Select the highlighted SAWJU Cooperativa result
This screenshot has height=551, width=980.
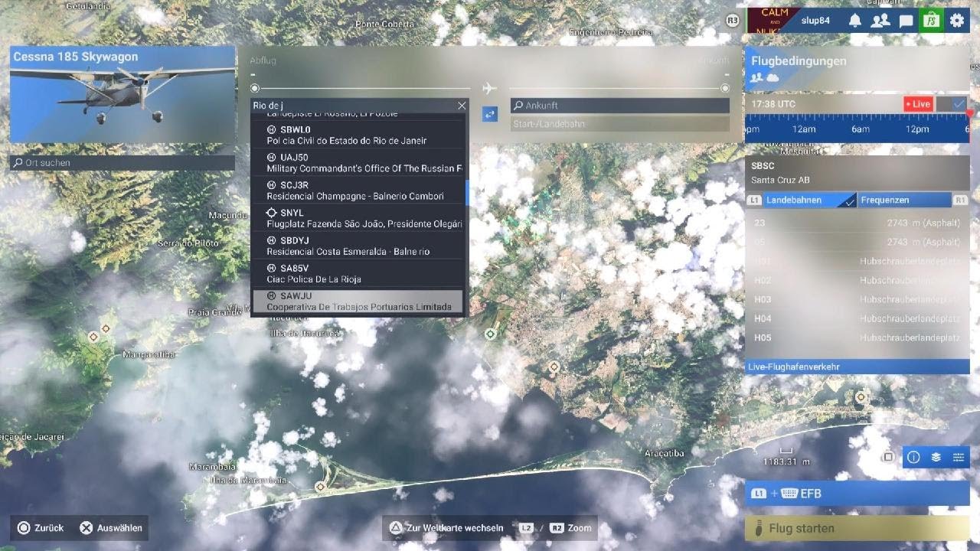(358, 302)
